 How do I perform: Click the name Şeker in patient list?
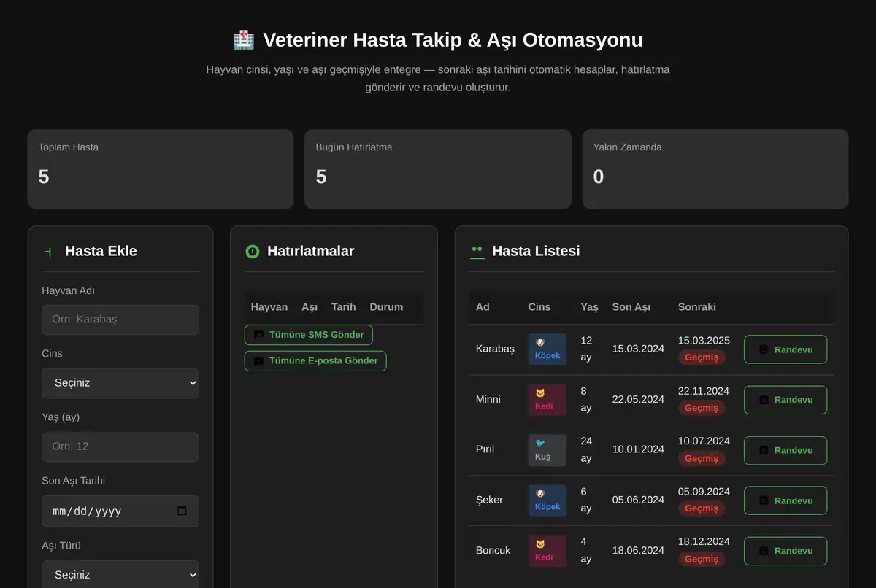click(x=489, y=500)
